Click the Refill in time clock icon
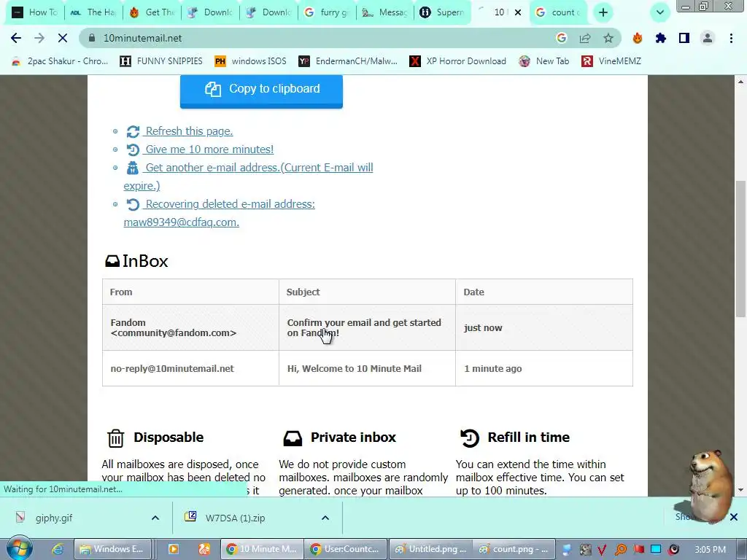Screen dimensions: 747x560 click(x=469, y=437)
